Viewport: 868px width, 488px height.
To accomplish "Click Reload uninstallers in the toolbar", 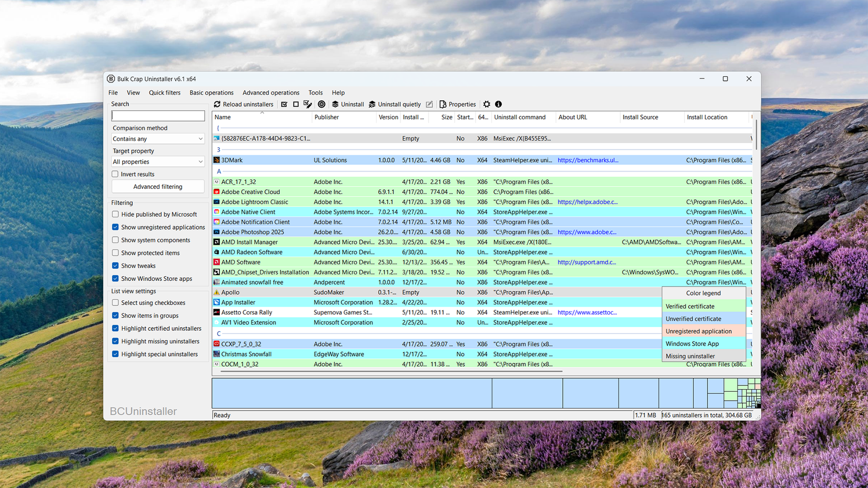I will (x=244, y=104).
